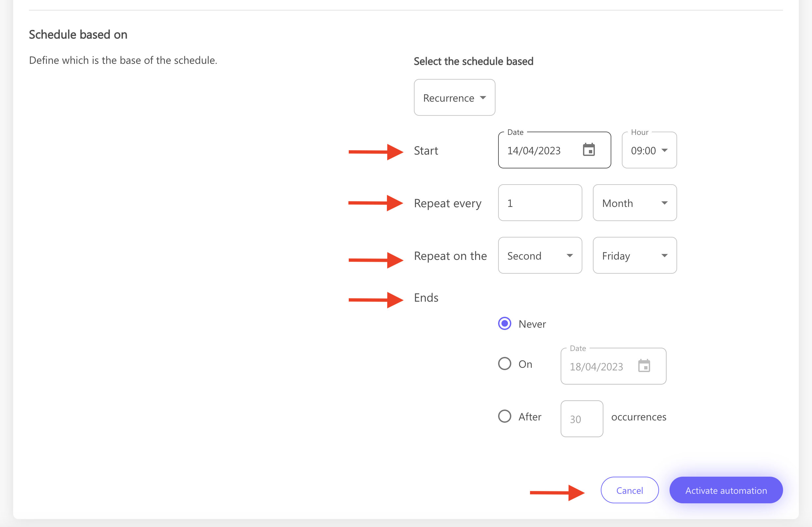
Task: Click the end date 18/04/2023 field
Action: tap(613, 366)
